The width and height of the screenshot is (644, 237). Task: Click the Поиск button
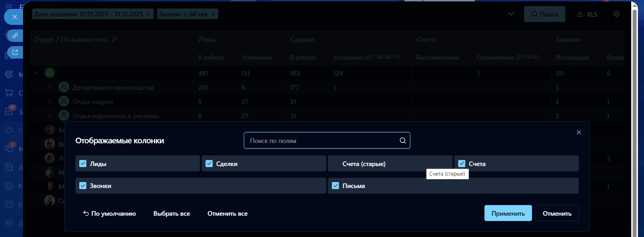[545, 14]
